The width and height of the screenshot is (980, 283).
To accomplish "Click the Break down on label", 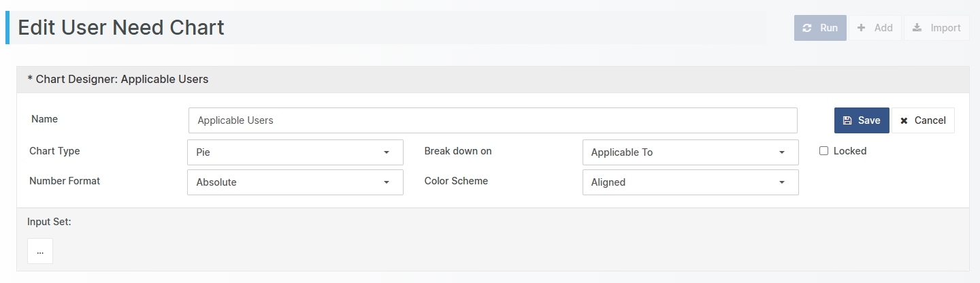I will [457, 151].
